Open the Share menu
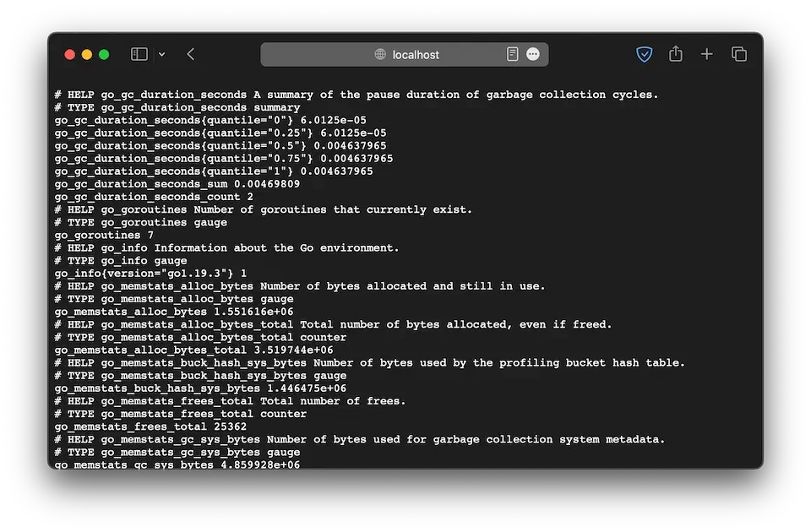 click(676, 54)
